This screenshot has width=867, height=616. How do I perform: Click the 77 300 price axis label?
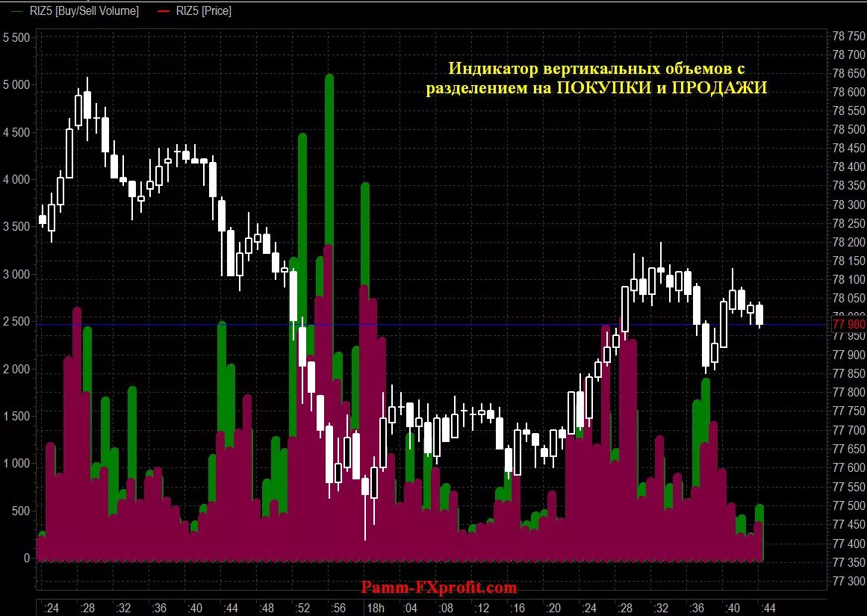click(x=849, y=581)
